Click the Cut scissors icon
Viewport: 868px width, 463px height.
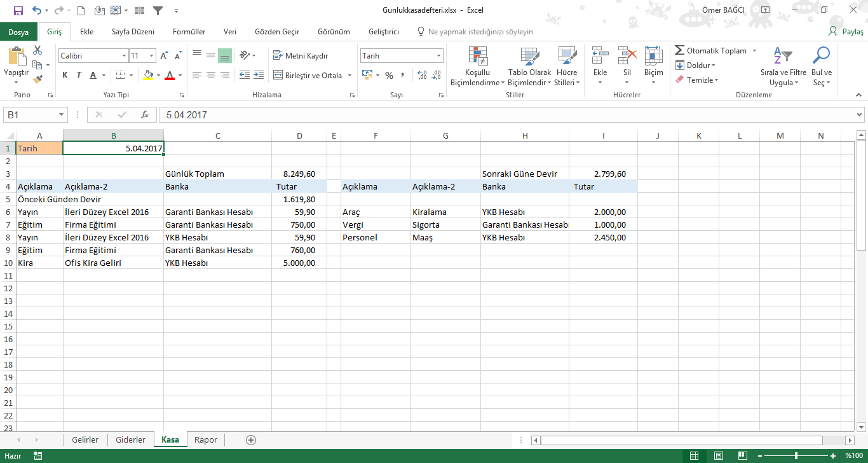(x=37, y=50)
